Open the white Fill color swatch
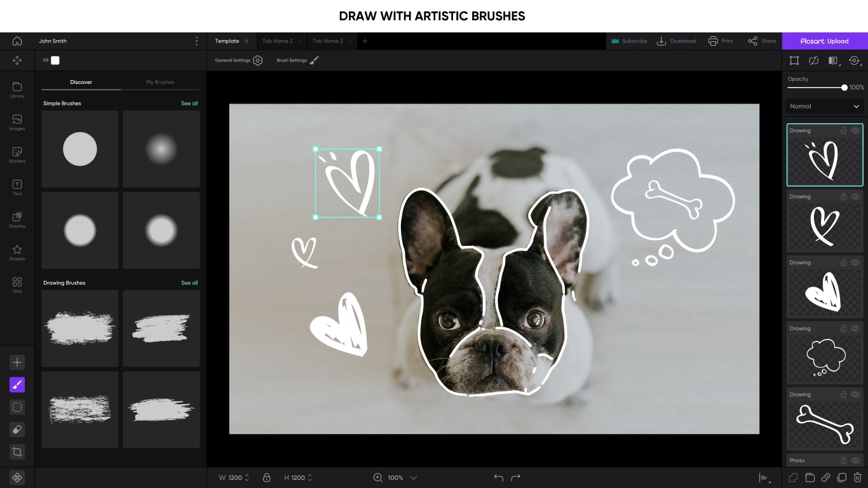868x488 pixels. coord(55,60)
